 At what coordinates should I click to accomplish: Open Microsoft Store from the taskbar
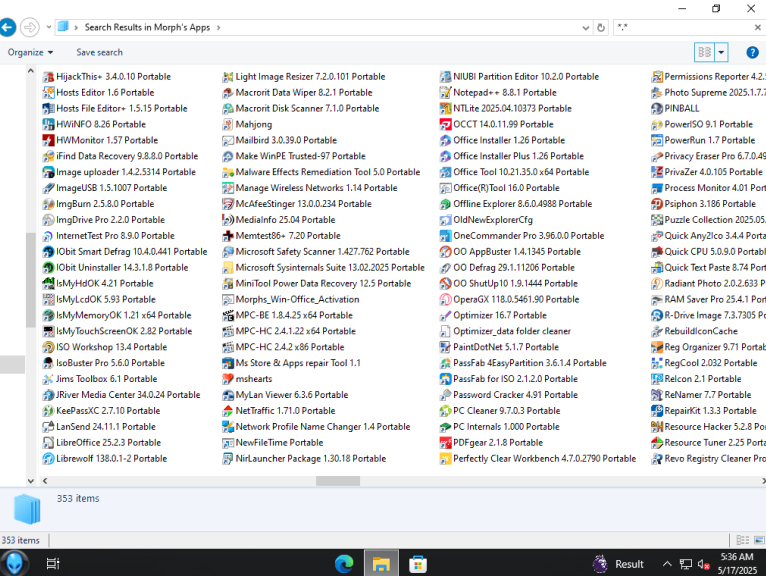(418, 564)
